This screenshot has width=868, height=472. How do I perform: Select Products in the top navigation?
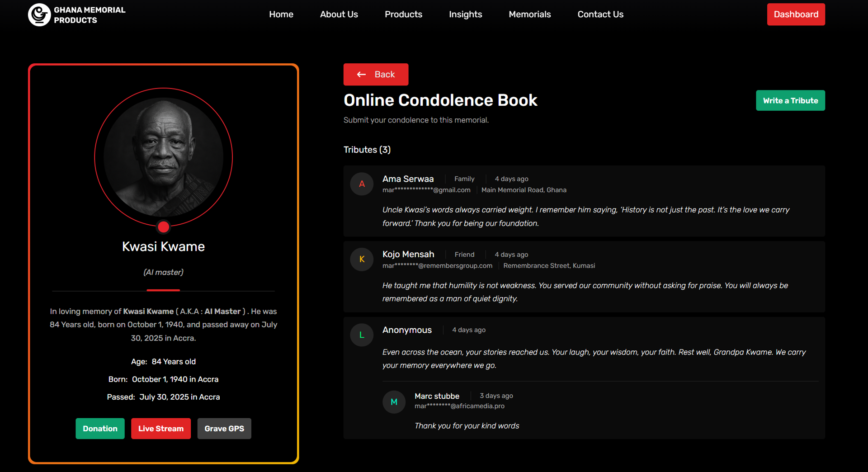(x=403, y=14)
